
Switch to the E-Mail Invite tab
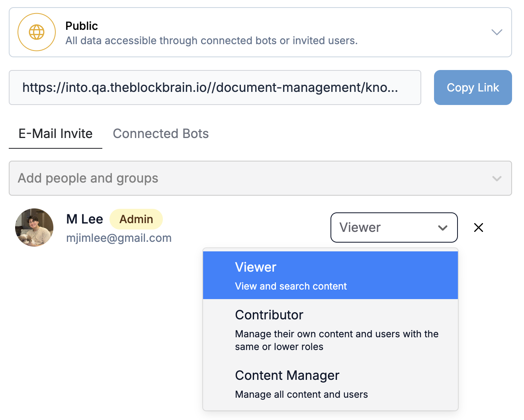click(55, 134)
